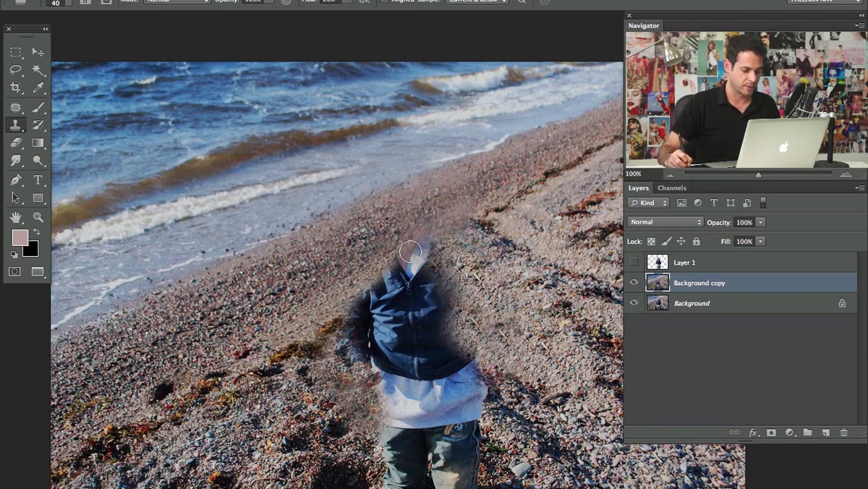
Task: Filter layers by type layers
Action: point(714,203)
